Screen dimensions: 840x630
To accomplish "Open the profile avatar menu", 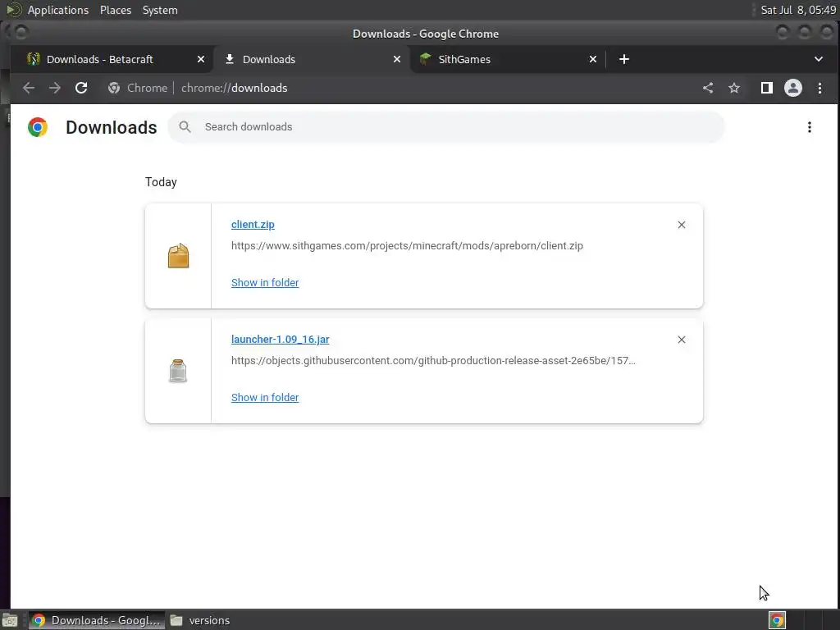I will [793, 88].
